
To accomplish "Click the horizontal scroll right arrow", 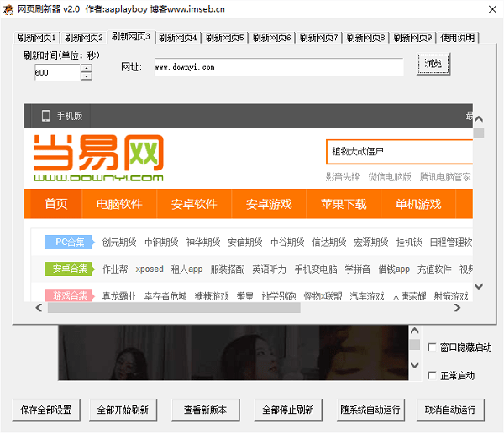I will tap(457, 308).
